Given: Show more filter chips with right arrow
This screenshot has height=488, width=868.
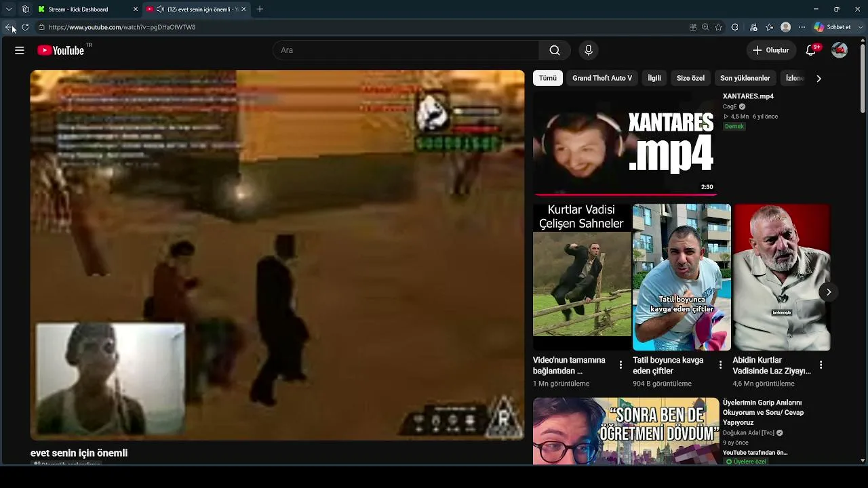Looking at the screenshot, I should point(818,78).
